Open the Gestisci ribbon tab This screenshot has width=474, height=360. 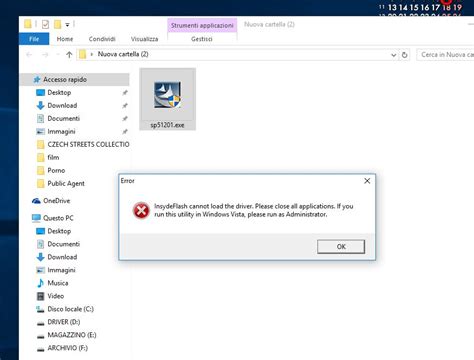click(202, 39)
